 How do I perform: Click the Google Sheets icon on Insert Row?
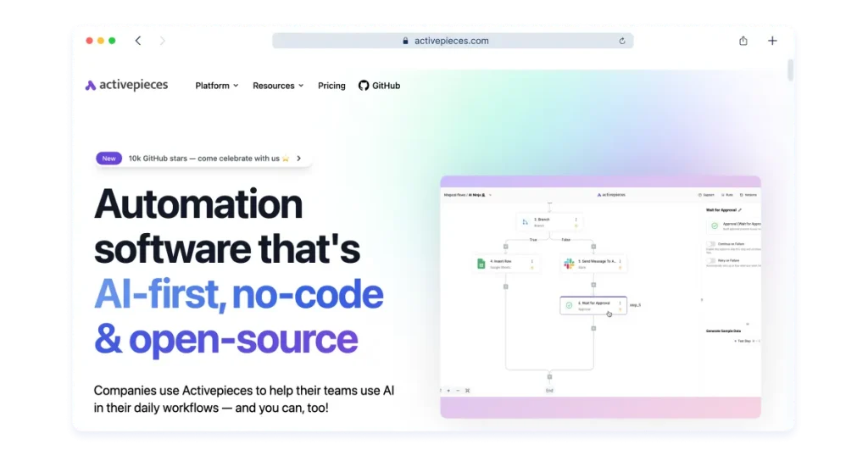[x=481, y=264]
